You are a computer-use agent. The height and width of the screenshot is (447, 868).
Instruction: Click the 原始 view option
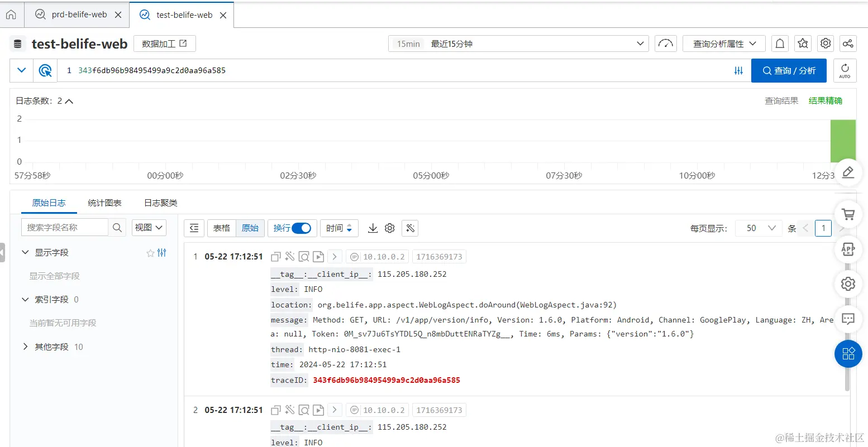(250, 228)
